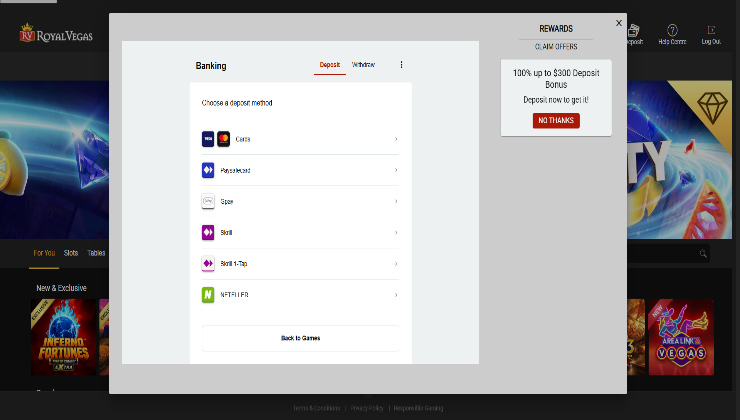
Task: Click the REWARDS heading
Action: click(x=556, y=29)
